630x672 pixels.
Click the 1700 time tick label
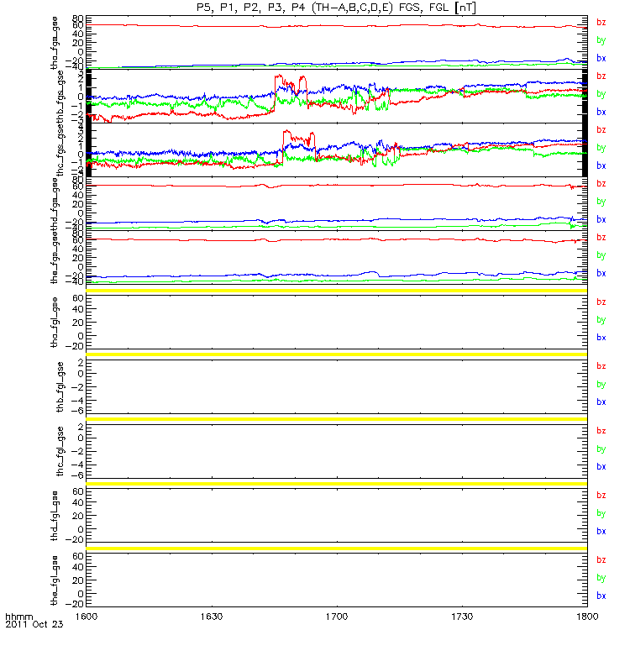click(x=337, y=617)
